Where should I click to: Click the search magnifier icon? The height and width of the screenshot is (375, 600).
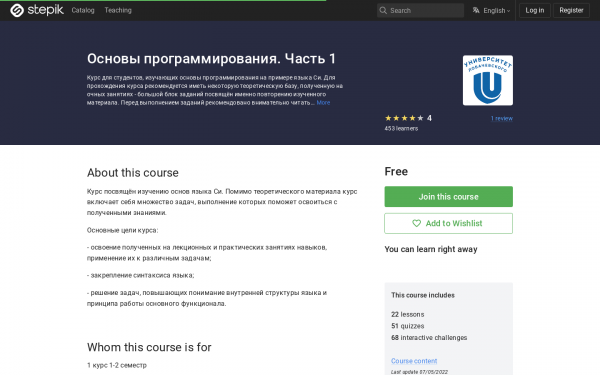coord(383,10)
